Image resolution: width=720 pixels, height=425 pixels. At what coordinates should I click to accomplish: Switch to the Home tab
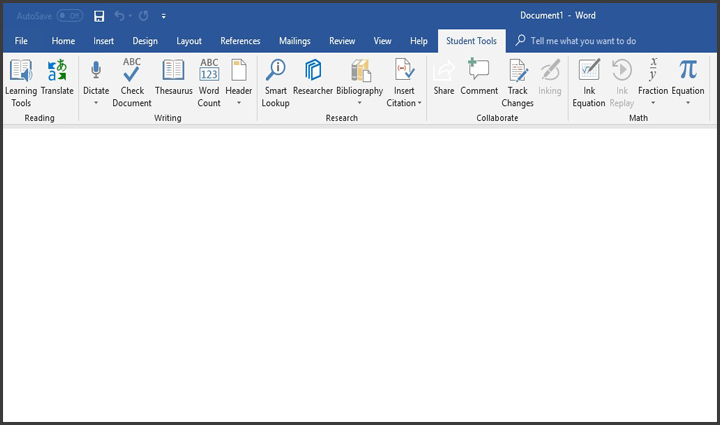coord(63,41)
